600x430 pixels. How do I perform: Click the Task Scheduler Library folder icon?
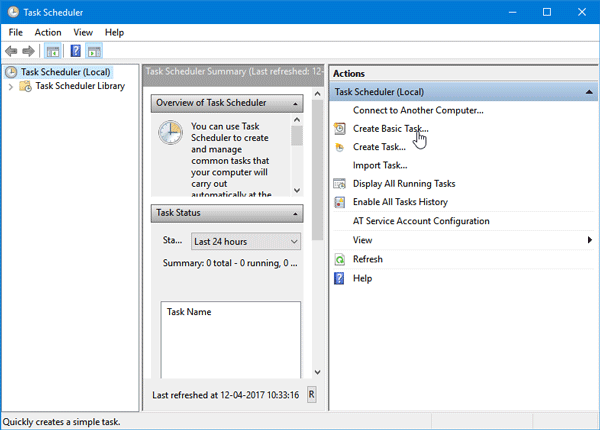26,86
